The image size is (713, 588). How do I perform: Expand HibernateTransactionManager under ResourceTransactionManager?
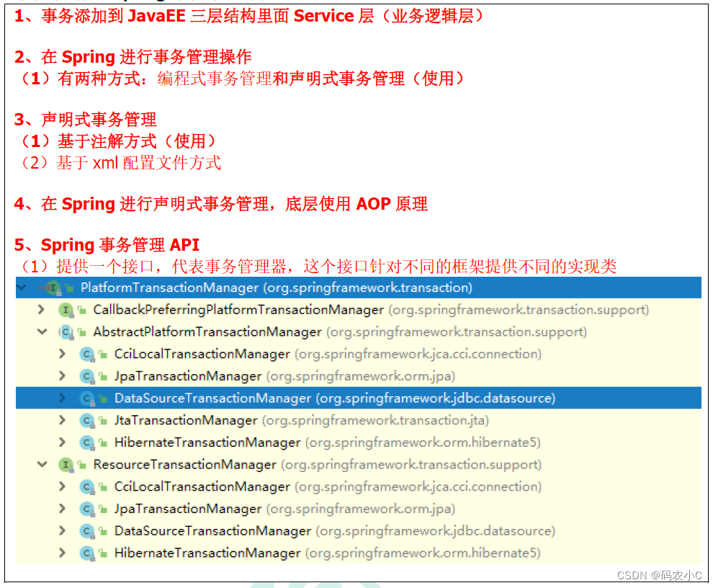click(x=62, y=553)
